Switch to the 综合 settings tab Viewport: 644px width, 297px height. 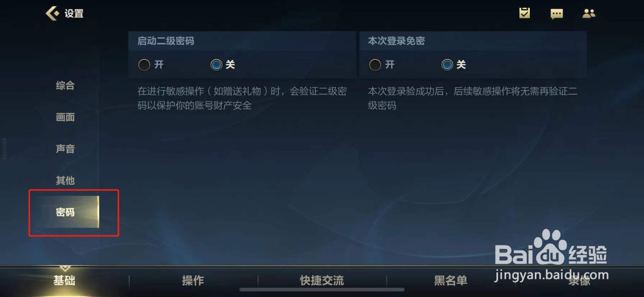[x=65, y=85]
